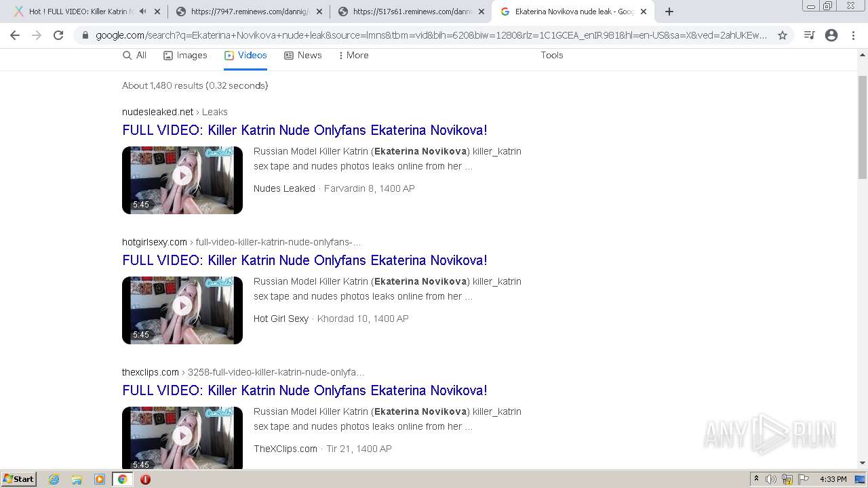Click the 'Tir 21, 1400 AP' date
The height and width of the screenshot is (488, 868).
(359, 449)
